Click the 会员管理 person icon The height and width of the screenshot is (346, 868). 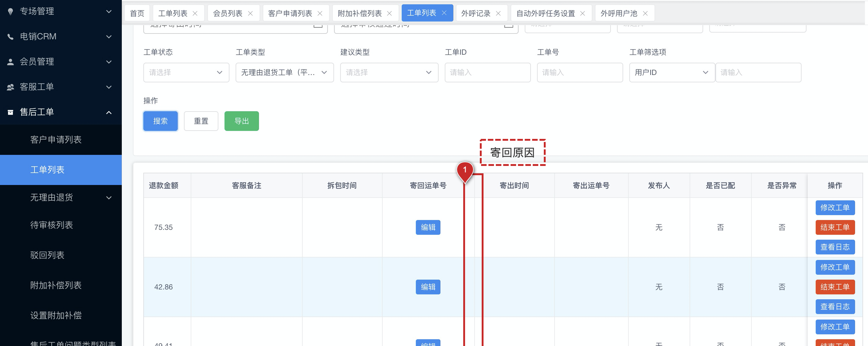tap(10, 62)
